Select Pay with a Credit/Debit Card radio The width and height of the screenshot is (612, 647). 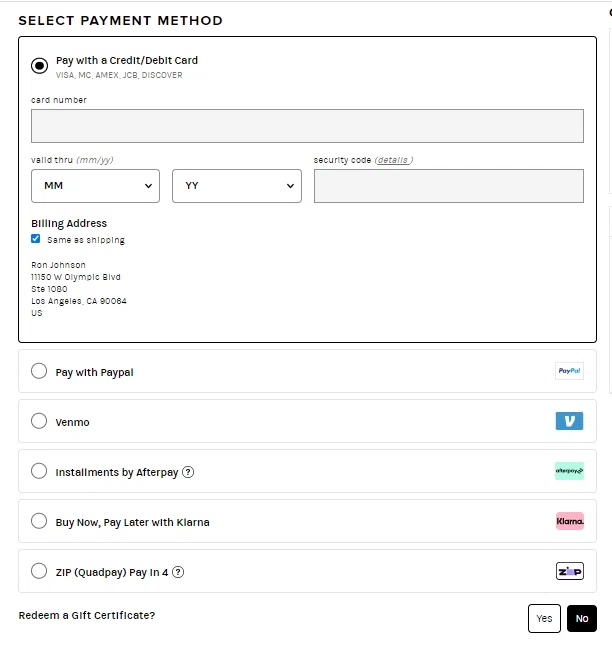click(39, 66)
